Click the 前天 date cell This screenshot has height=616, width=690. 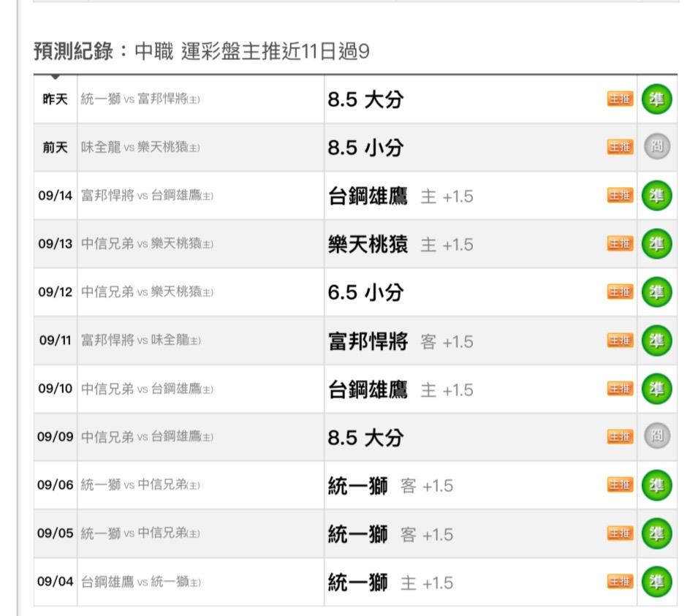[x=55, y=147]
